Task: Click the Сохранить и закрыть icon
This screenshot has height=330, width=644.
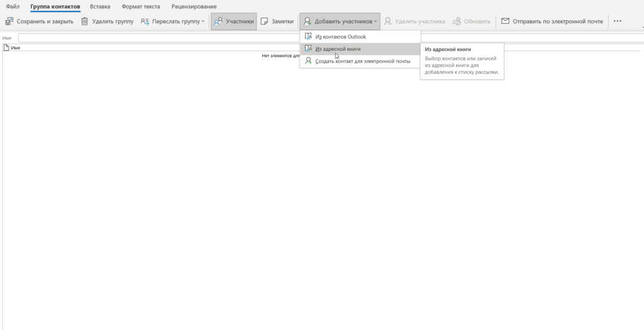Action: click(x=9, y=21)
